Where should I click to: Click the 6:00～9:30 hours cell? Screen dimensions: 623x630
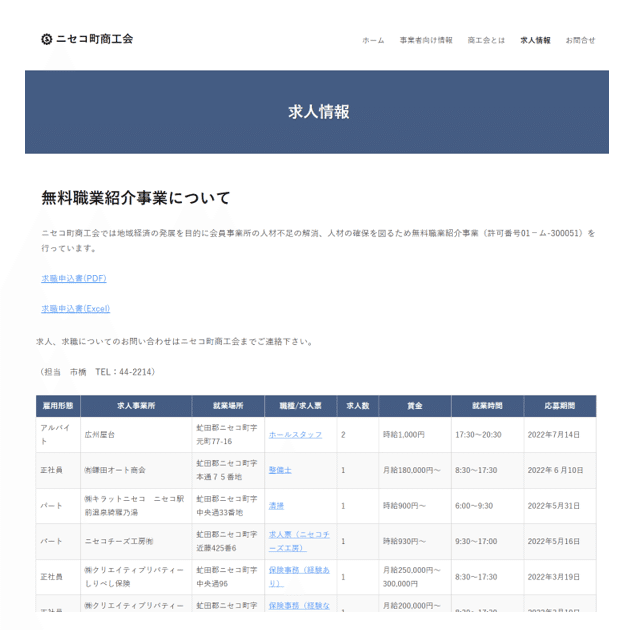tap(487, 506)
